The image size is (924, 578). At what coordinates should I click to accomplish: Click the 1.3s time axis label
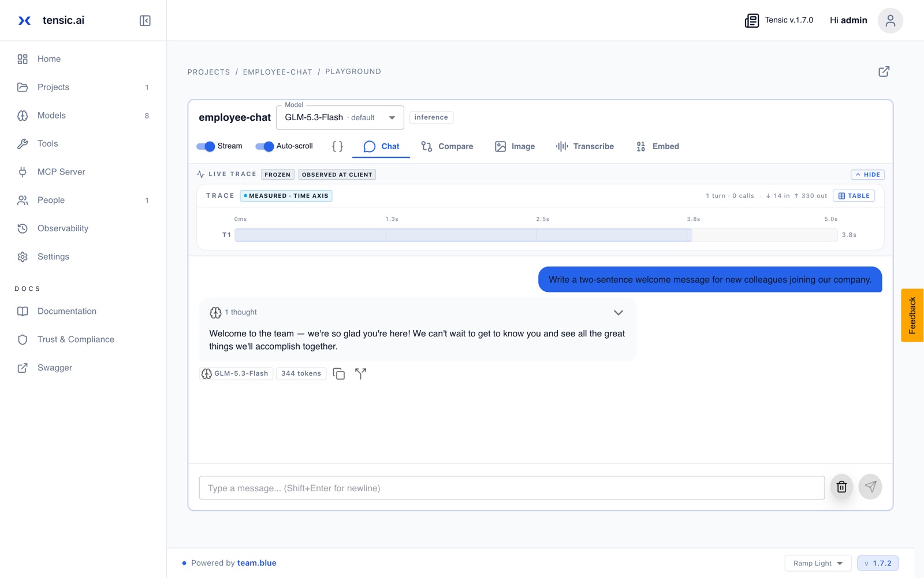(392, 220)
